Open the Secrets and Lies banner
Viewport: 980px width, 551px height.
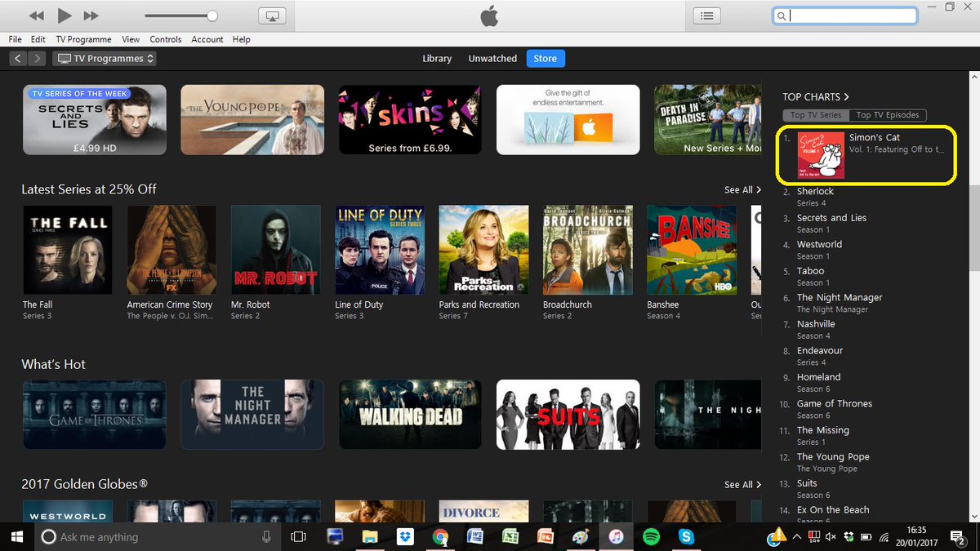coord(94,120)
